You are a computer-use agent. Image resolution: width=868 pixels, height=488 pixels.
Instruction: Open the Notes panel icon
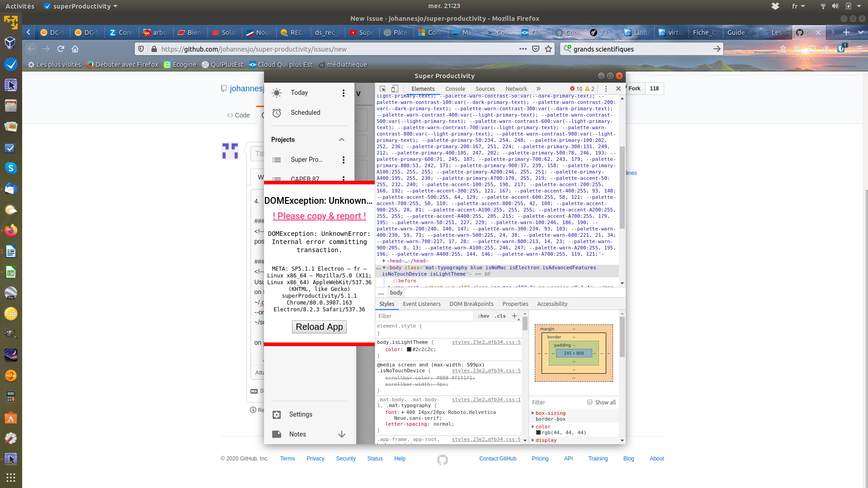click(x=276, y=434)
